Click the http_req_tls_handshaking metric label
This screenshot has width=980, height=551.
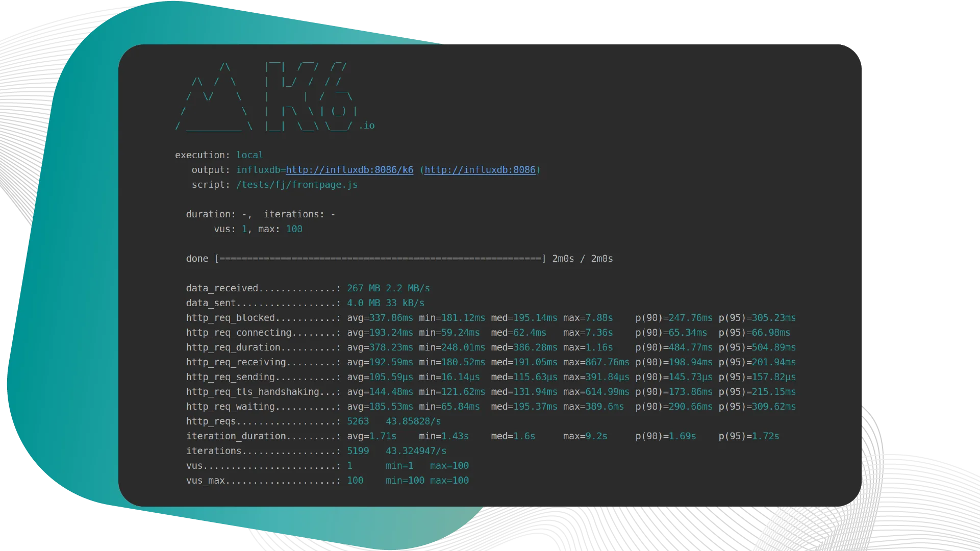pyautogui.click(x=253, y=392)
